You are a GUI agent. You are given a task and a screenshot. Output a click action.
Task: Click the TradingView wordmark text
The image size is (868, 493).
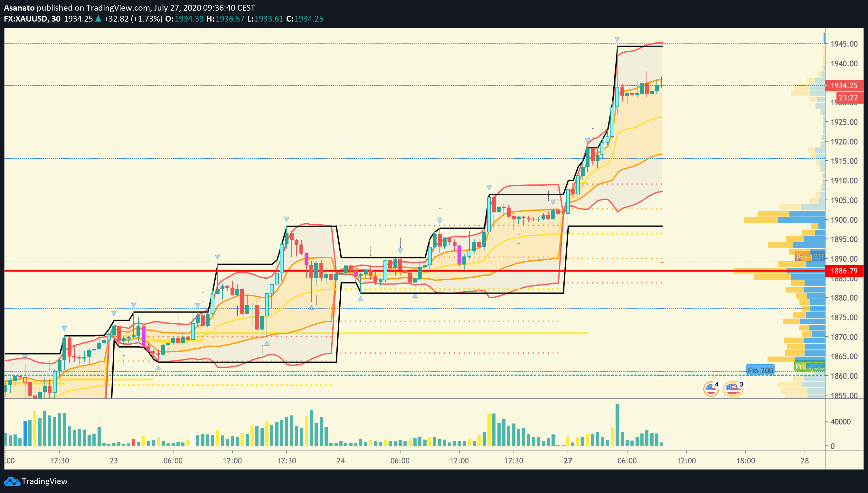[44, 481]
